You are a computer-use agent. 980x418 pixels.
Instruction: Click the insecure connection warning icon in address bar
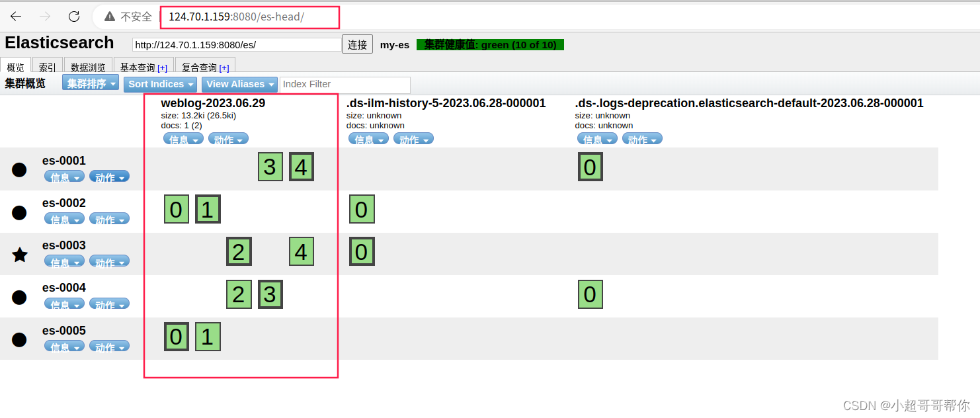(109, 17)
